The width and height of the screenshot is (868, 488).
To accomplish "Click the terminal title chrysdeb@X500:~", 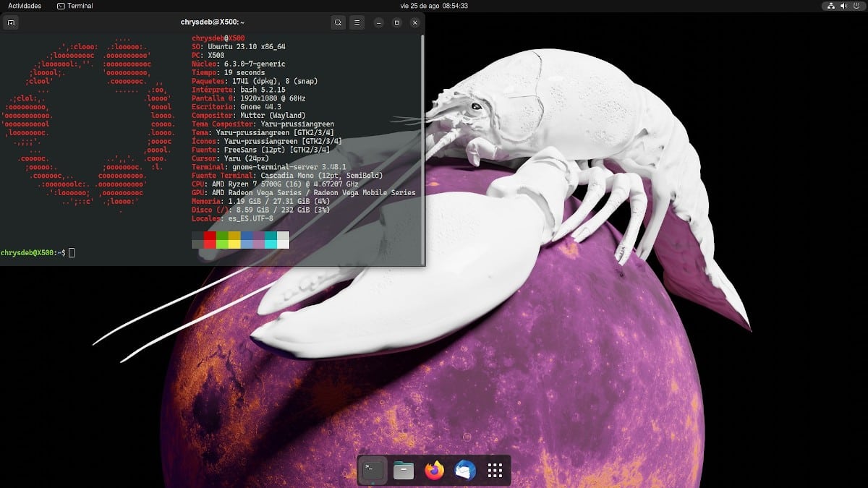I will click(x=213, y=22).
